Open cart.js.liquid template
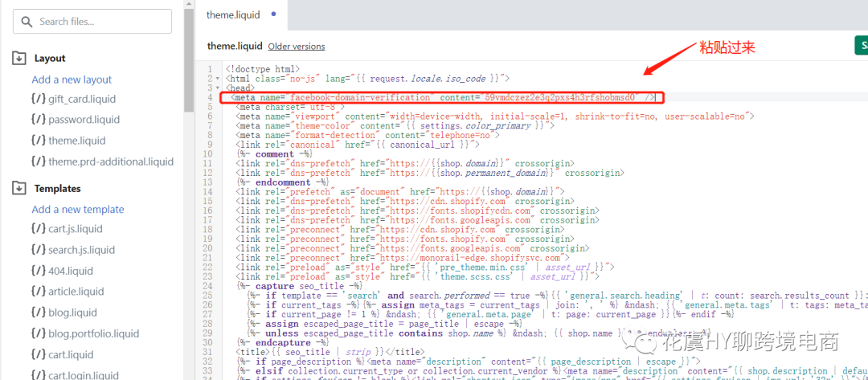868x380 pixels. (76, 228)
